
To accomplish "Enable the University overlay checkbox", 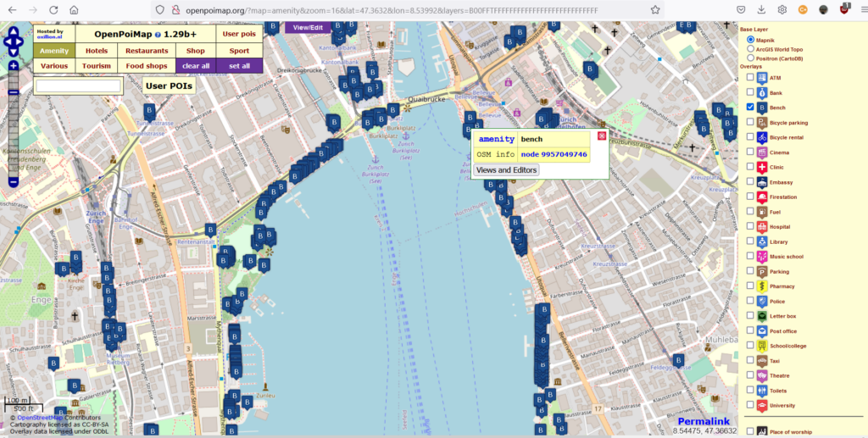I will (x=750, y=405).
